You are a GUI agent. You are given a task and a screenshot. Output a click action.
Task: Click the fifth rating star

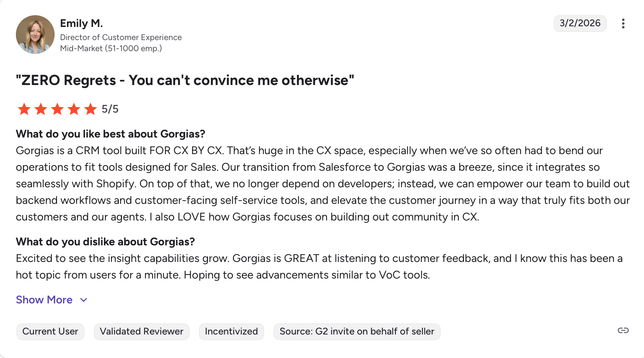(91, 109)
